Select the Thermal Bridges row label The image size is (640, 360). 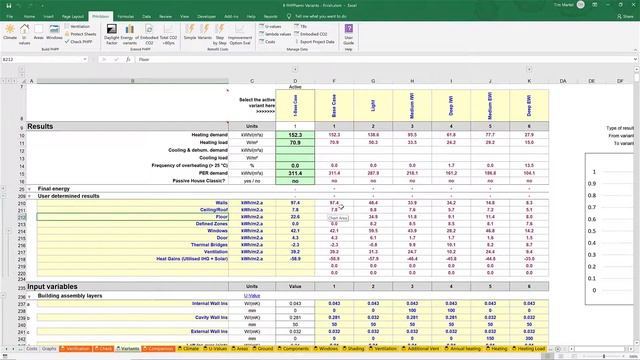click(x=133, y=244)
